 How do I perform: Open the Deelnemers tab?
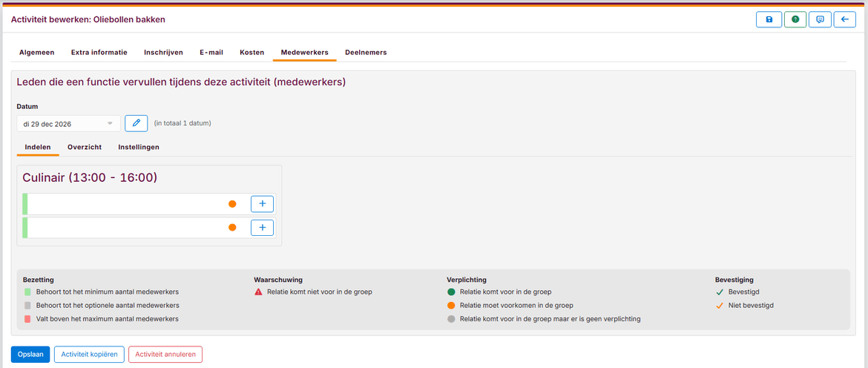tap(366, 53)
